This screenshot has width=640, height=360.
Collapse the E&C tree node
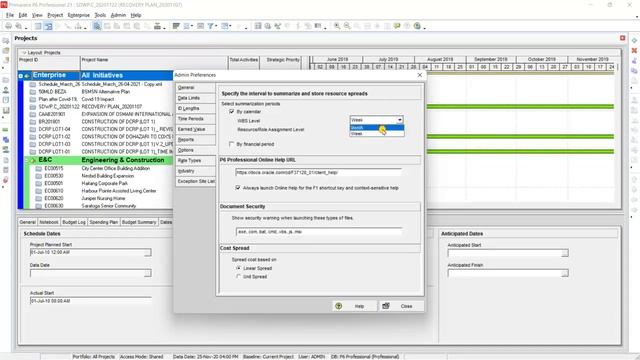27,160
